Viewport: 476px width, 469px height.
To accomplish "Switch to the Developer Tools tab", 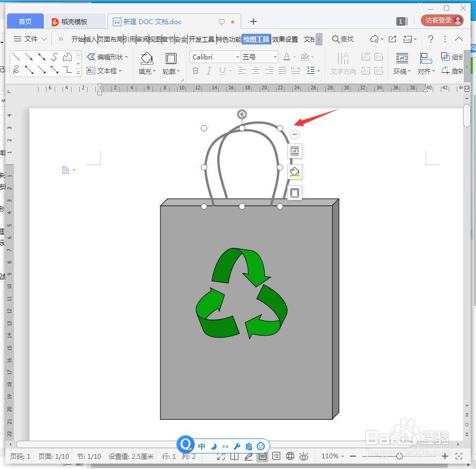I will pyautogui.click(x=202, y=39).
